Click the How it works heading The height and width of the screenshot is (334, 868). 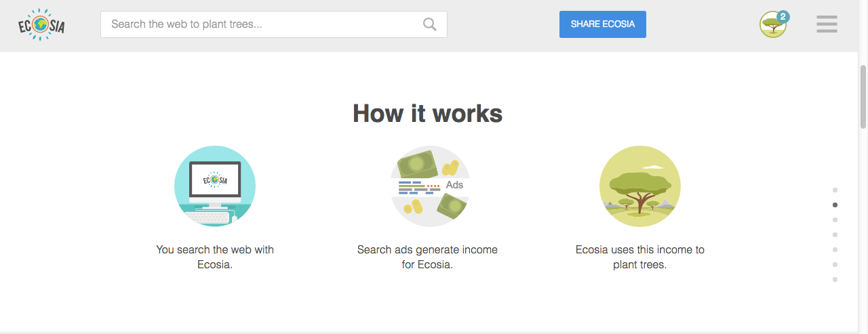click(427, 113)
